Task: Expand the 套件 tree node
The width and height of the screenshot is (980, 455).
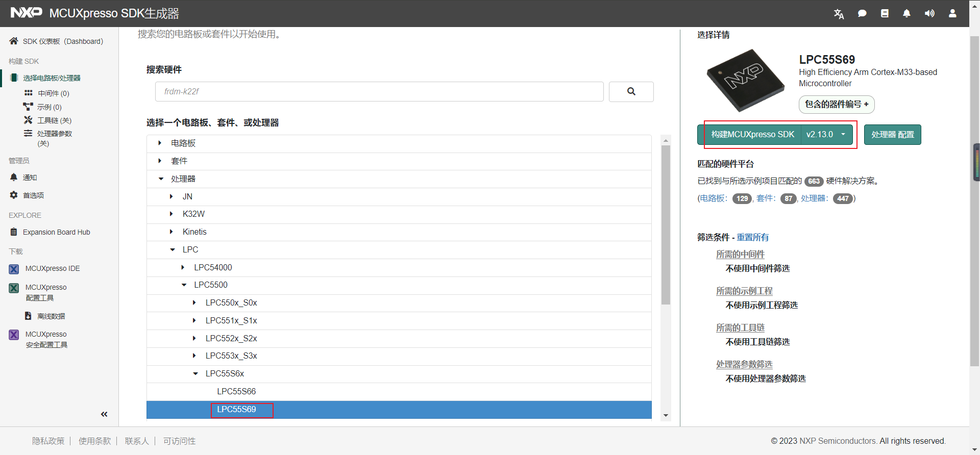Action: 160,161
